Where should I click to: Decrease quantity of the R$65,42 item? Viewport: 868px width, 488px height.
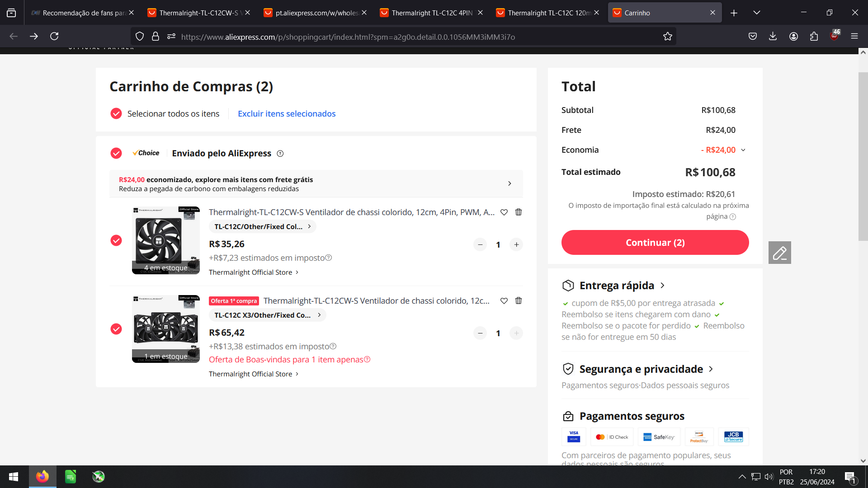(480, 333)
